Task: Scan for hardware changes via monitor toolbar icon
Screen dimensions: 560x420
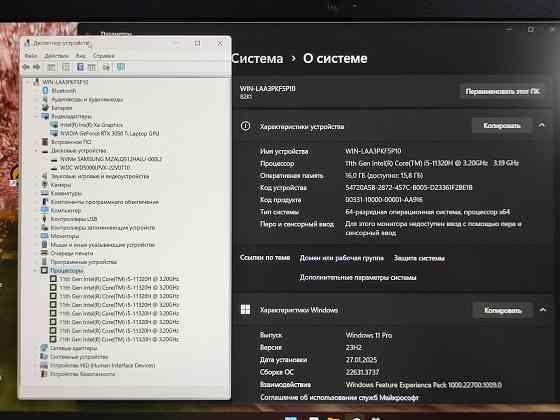Action: point(121,67)
